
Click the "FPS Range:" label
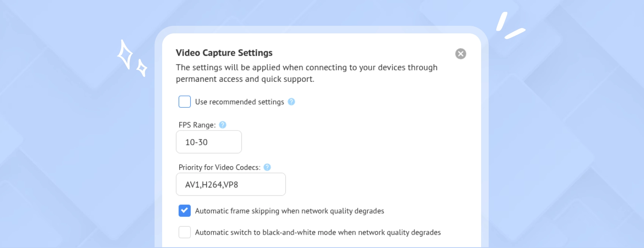point(197,125)
